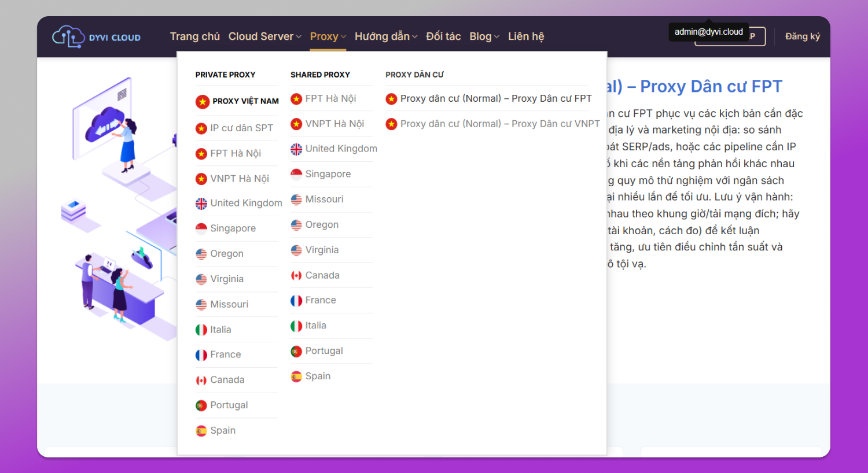Open IP cư dân SPT link
Viewport: 868px width, 473px height.
241,128
